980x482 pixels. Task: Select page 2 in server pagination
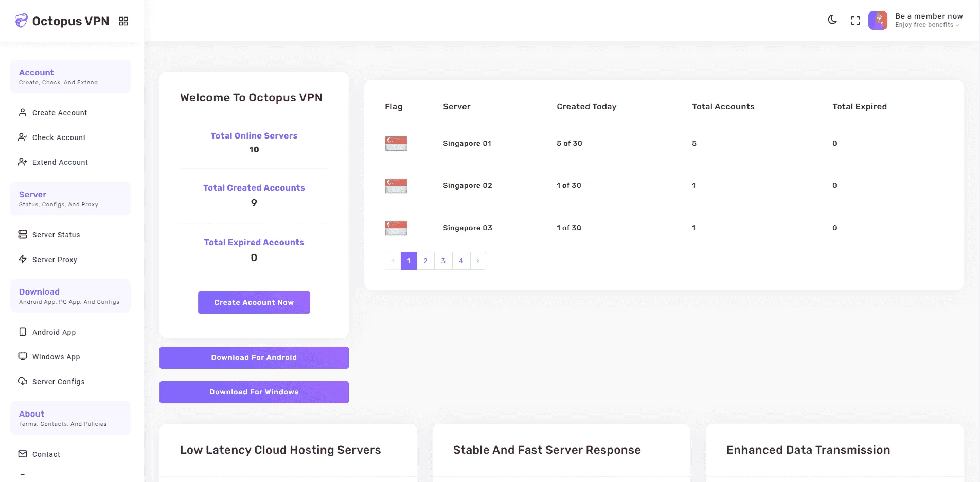(425, 261)
